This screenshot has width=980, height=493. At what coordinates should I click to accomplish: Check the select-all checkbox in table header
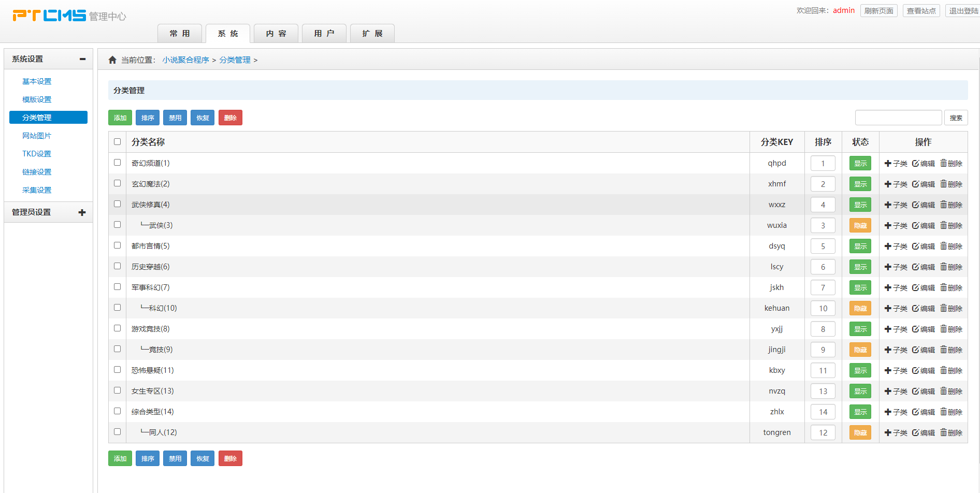tap(117, 142)
